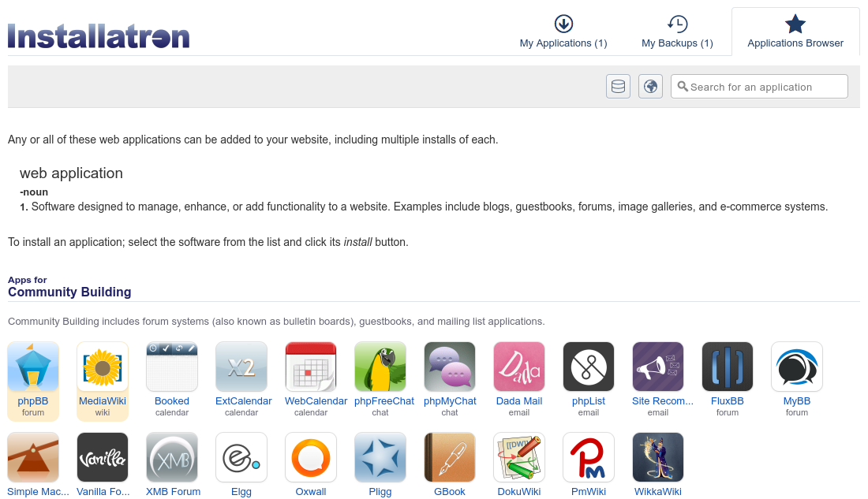Click the phpBB text link
Viewport: 868px width, 499px height.
(x=32, y=401)
